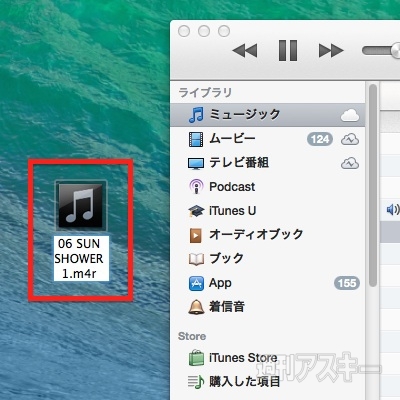Click the sidebar vertical scrollbar
The height and width of the screenshot is (400, 400).
pyautogui.click(x=373, y=185)
